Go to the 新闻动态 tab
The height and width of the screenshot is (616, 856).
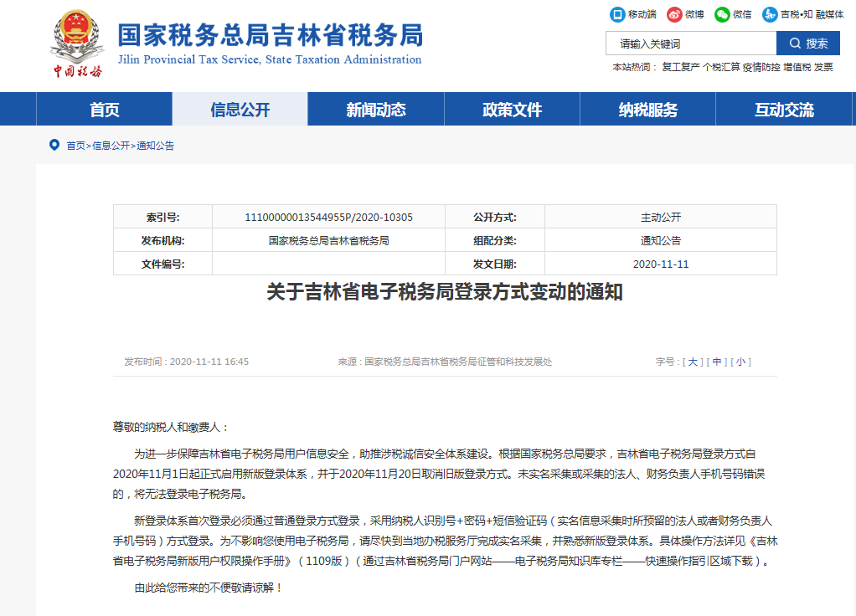point(376,110)
